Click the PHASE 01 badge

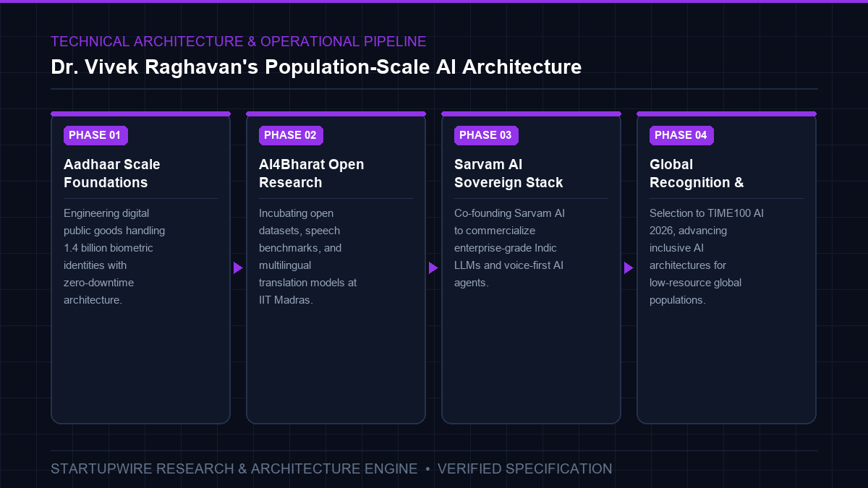click(x=95, y=135)
